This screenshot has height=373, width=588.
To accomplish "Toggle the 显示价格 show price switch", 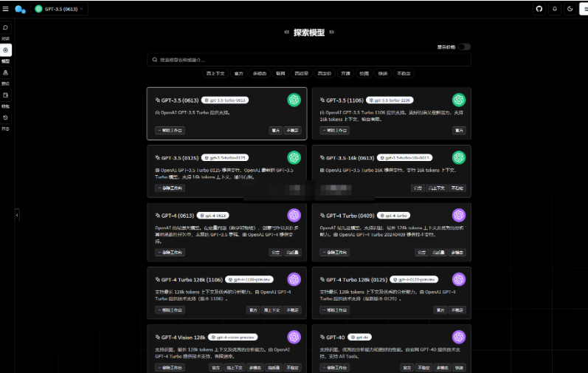I will 464,47.
